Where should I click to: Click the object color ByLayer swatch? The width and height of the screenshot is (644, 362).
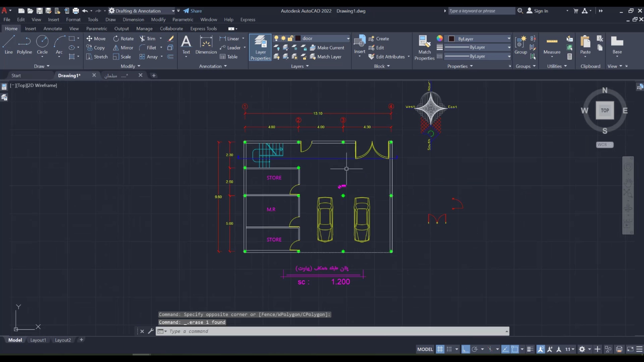click(452, 38)
